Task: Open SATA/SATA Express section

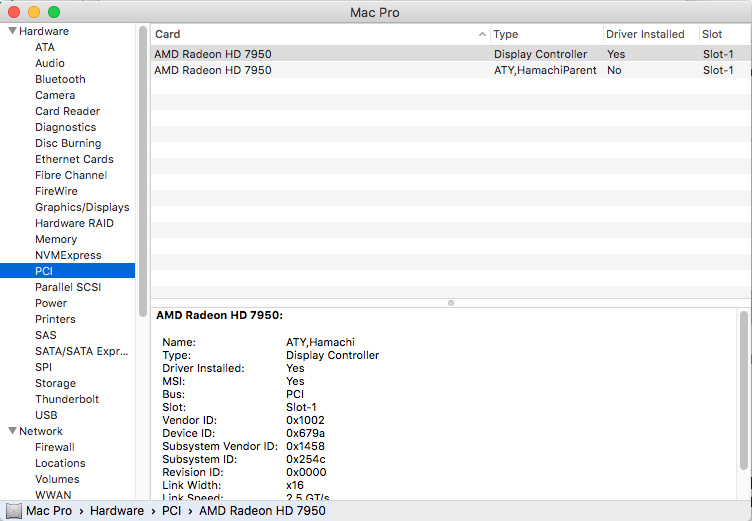Action: click(82, 351)
